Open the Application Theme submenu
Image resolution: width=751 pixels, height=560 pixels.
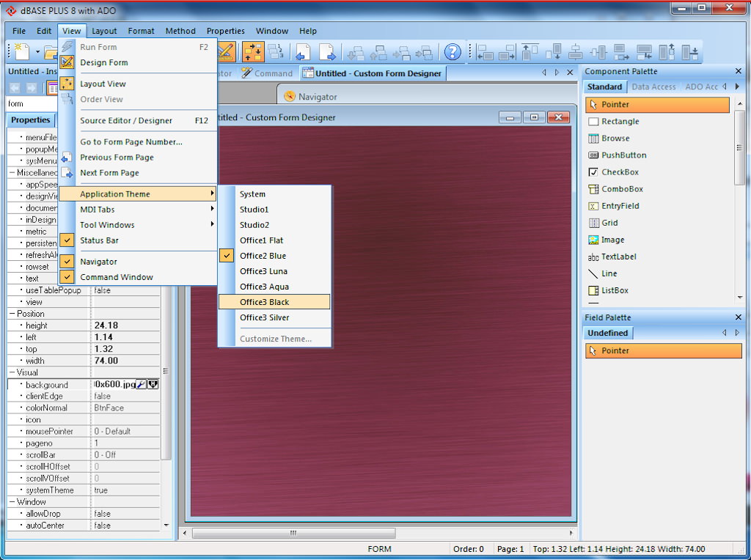click(137, 194)
